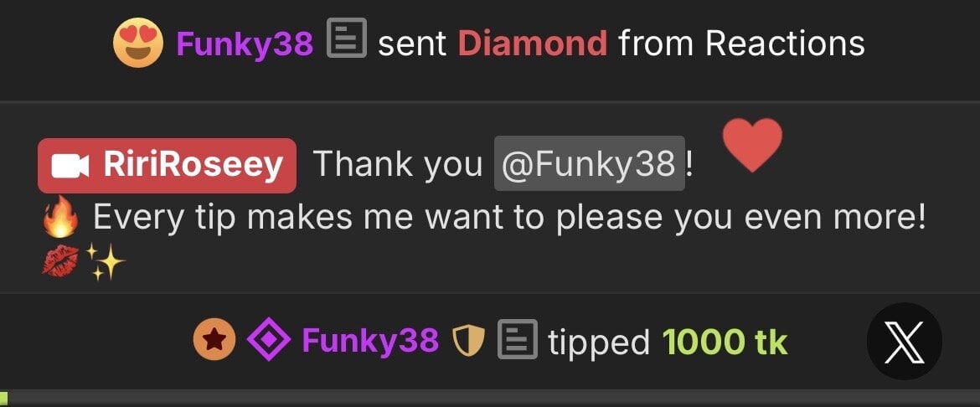Click the camera icon in the RiriRoseey badge
This screenshot has height=407, width=980.
coord(70,167)
